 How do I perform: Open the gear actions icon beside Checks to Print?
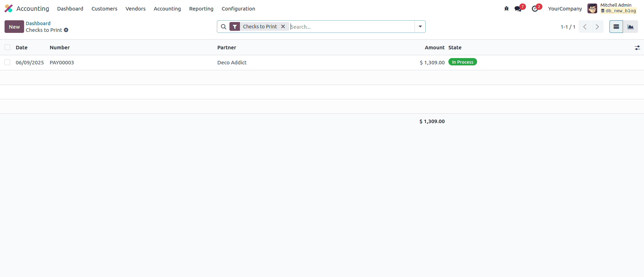click(x=66, y=30)
